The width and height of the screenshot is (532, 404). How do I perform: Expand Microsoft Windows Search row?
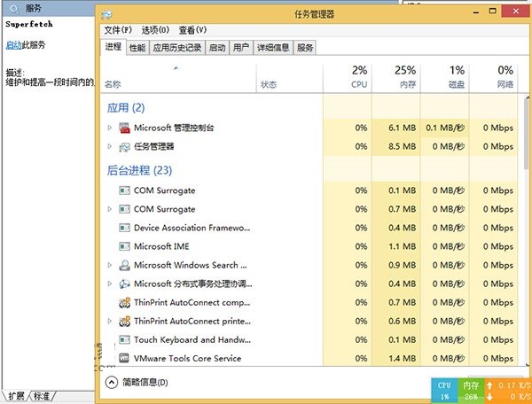[110, 265]
